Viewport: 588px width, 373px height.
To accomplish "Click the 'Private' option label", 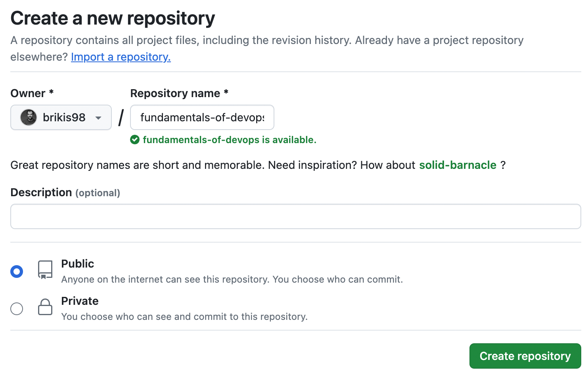I will (80, 301).
